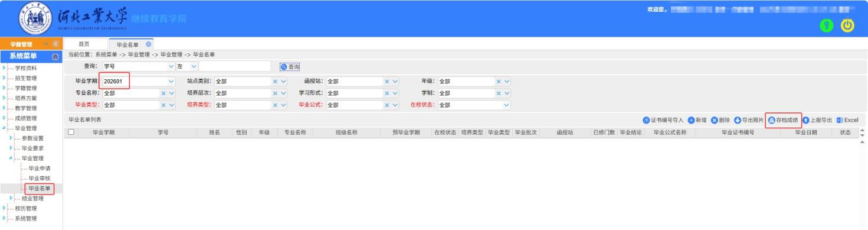Clear the 专业名称 field with its x
The image size is (868, 230).
[163, 93]
